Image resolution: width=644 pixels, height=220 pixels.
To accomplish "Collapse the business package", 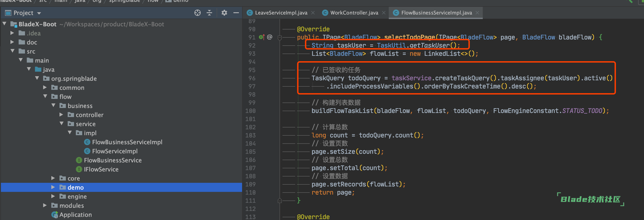I will (54, 105).
